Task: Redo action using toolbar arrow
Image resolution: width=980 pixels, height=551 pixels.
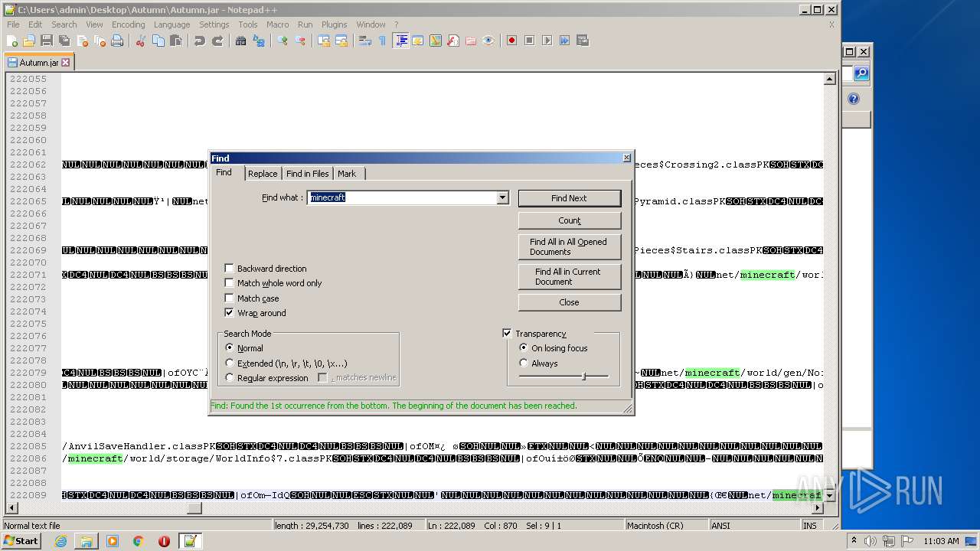Action: click(x=217, y=41)
